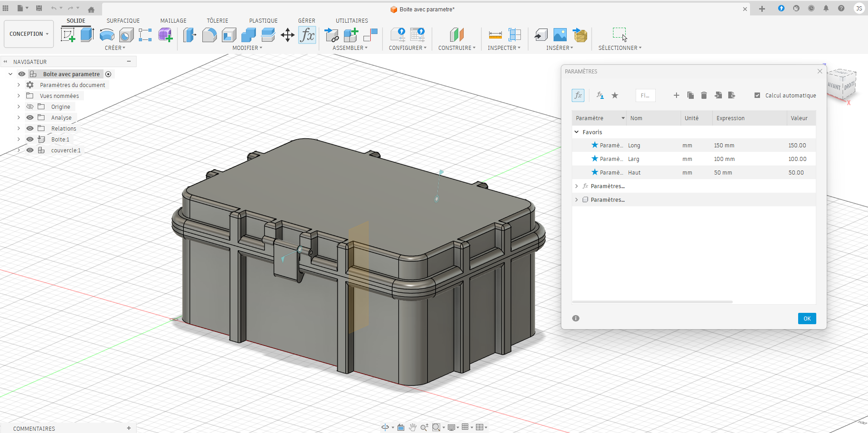Open the INSÉRER dropdown menu
868x433 pixels.
[x=559, y=48]
